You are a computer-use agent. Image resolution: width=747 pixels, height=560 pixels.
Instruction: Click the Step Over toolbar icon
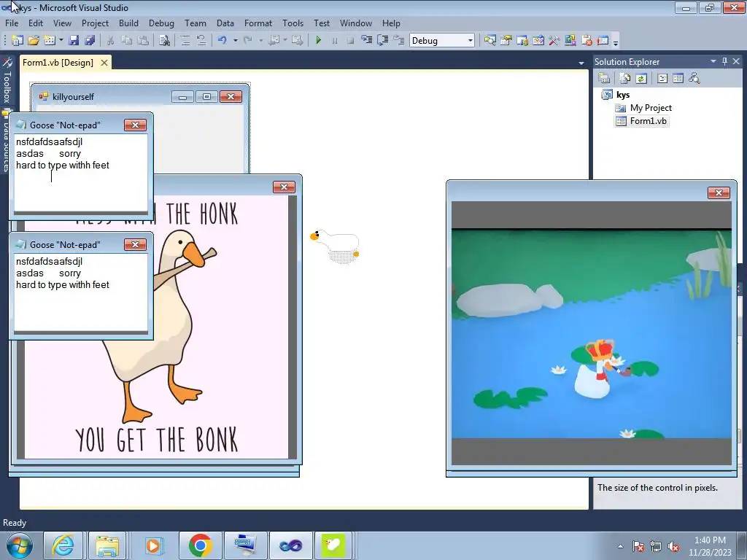click(382, 41)
